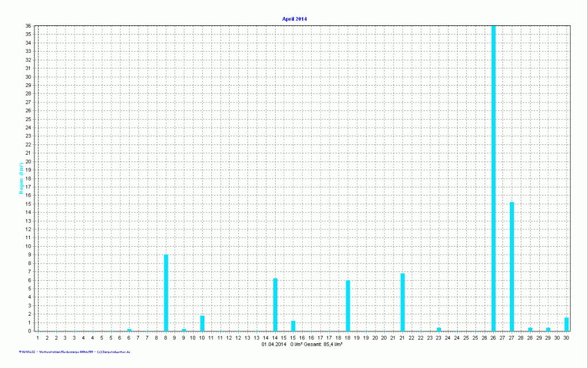Select the day 14 rainfall bar
The height and width of the screenshot is (368, 588).
pyautogui.click(x=276, y=304)
